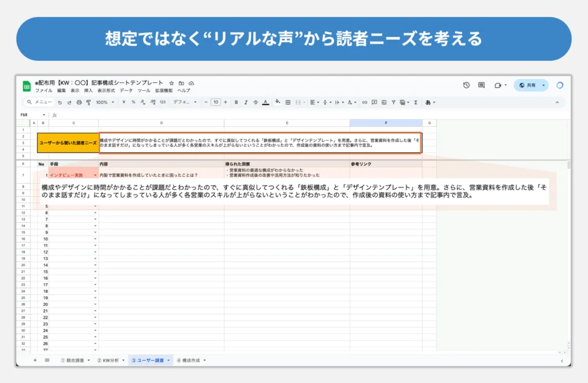This screenshot has height=383, width=588.
Task: Open the text color picker
Action: tap(265, 102)
